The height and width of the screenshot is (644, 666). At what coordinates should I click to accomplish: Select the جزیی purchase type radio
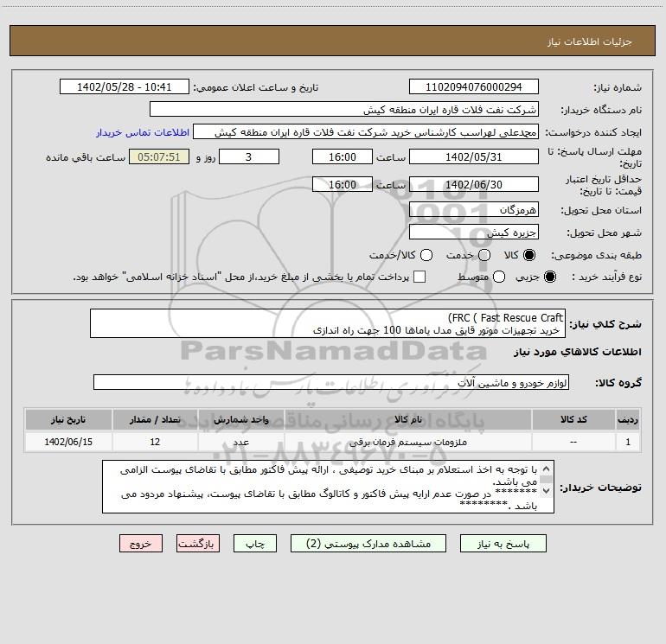(x=550, y=277)
